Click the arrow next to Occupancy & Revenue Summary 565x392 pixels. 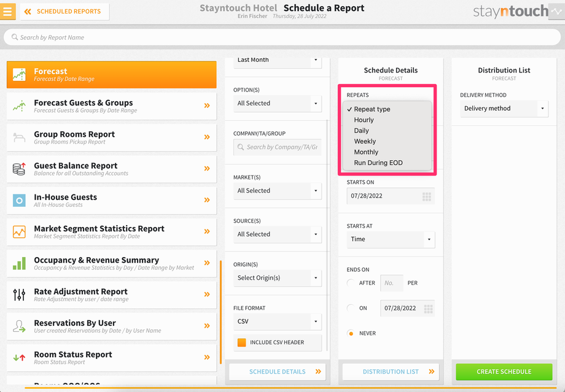pyautogui.click(x=207, y=263)
